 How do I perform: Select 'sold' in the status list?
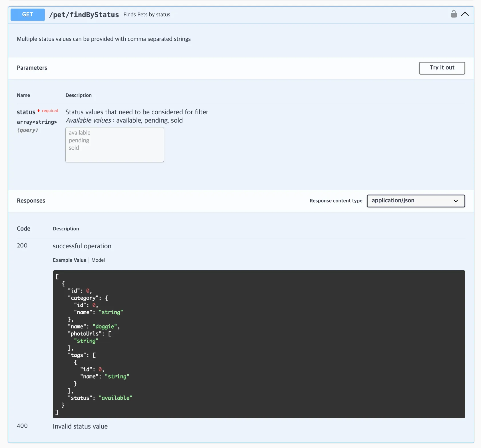(74, 148)
